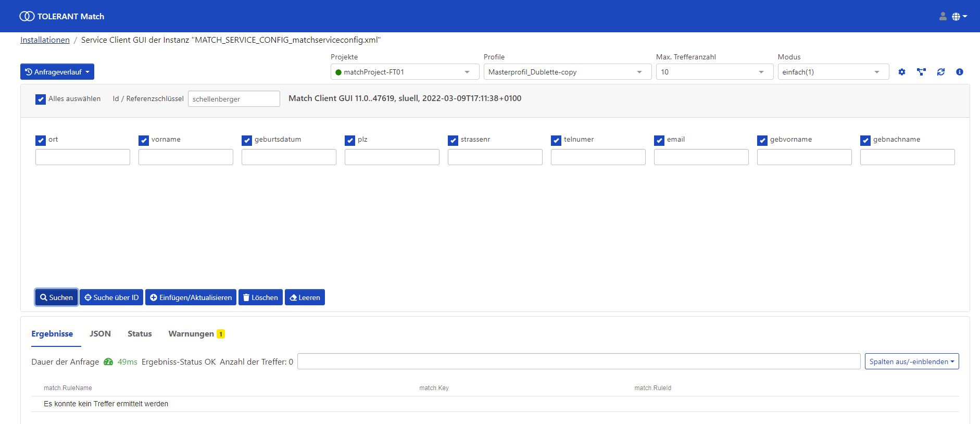Click the user profile icon

(943, 17)
